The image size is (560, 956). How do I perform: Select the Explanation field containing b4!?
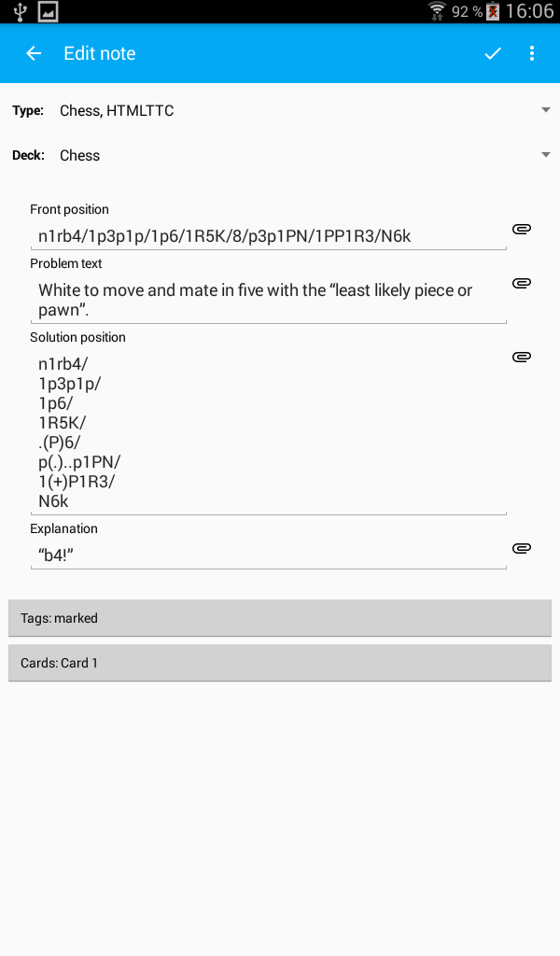tap(269, 554)
